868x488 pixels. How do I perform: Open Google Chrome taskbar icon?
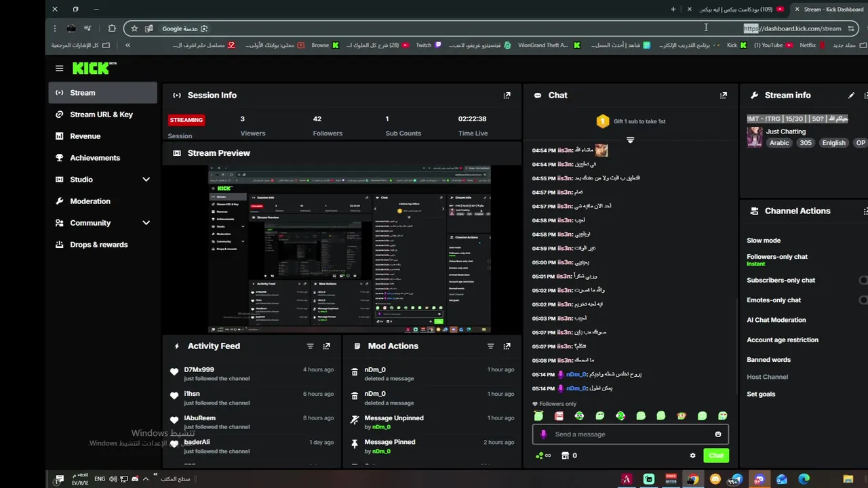[692, 479]
